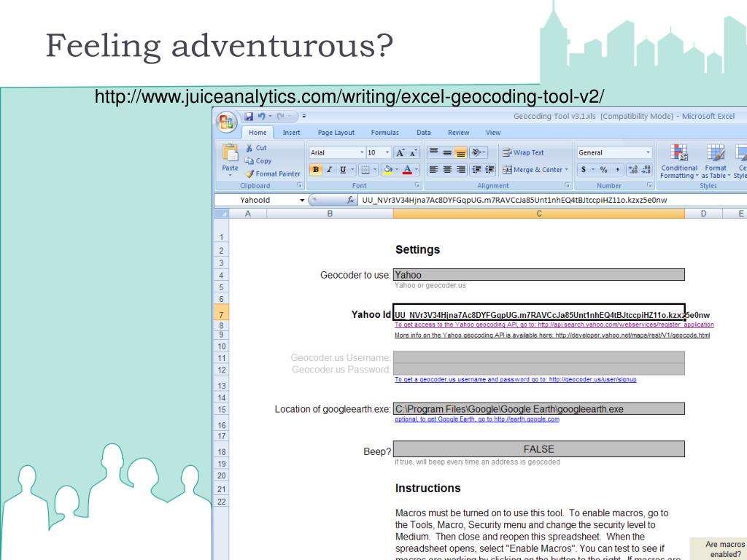Open the Name Box dropdown next to YahooId
Screen dimensions: 747x560
[301, 200]
